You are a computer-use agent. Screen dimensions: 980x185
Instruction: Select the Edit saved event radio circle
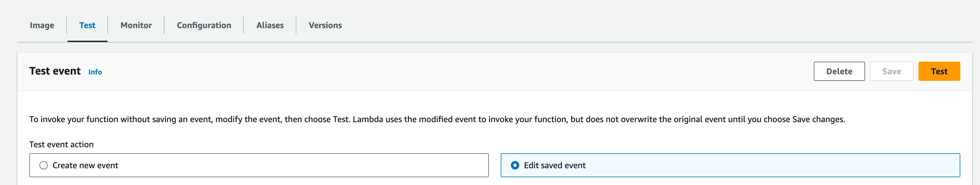click(515, 165)
